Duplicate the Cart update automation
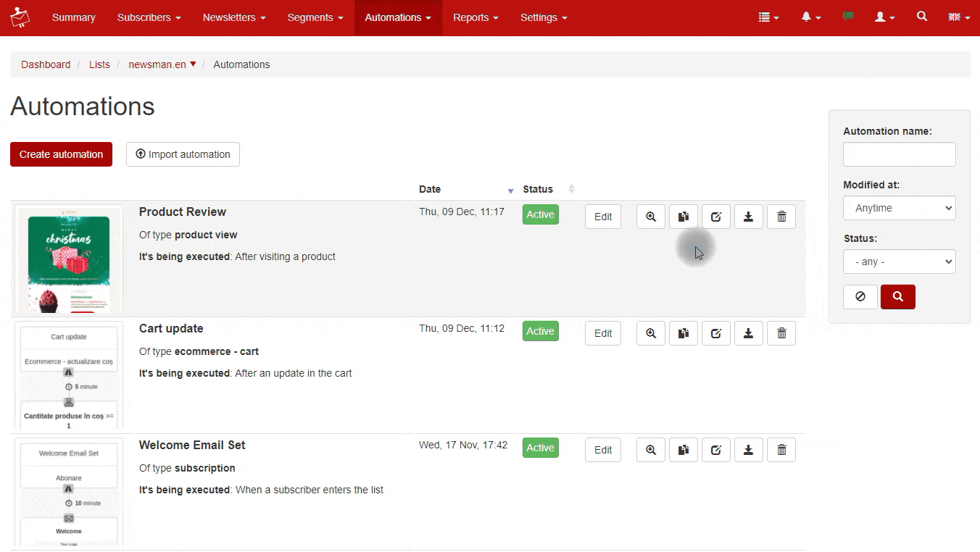This screenshot has height=552, width=980. click(x=684, y=333)
